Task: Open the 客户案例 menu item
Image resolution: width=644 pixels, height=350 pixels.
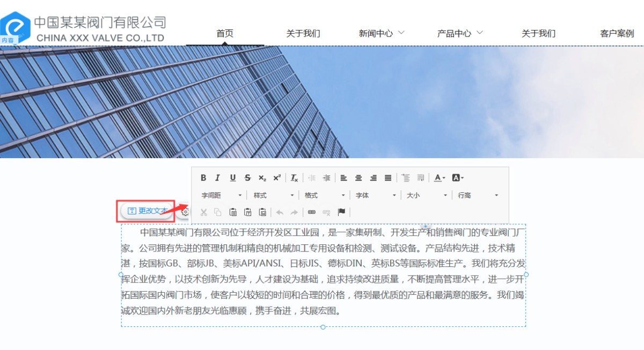Action: [617, 33]
